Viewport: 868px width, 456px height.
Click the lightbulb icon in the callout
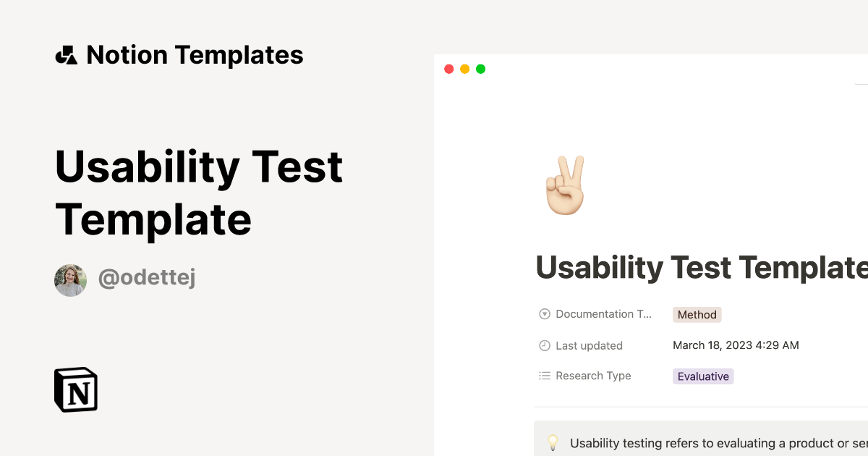553,442
